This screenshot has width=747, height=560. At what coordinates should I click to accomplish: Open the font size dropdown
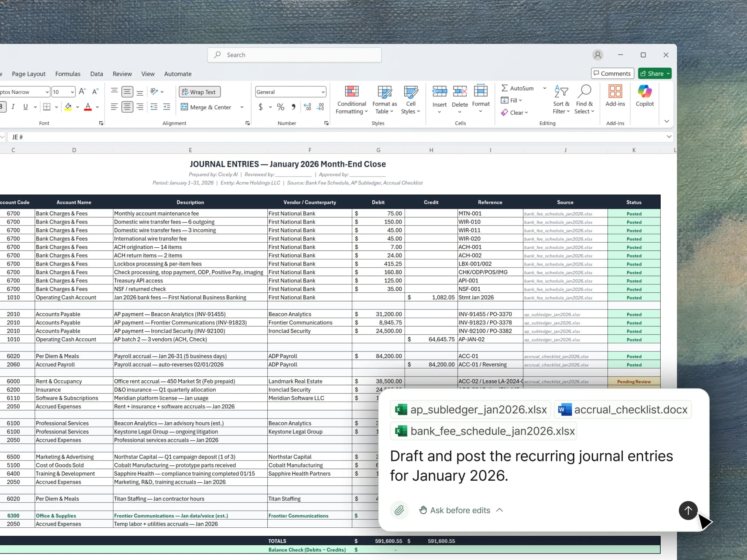pos(72,92)
